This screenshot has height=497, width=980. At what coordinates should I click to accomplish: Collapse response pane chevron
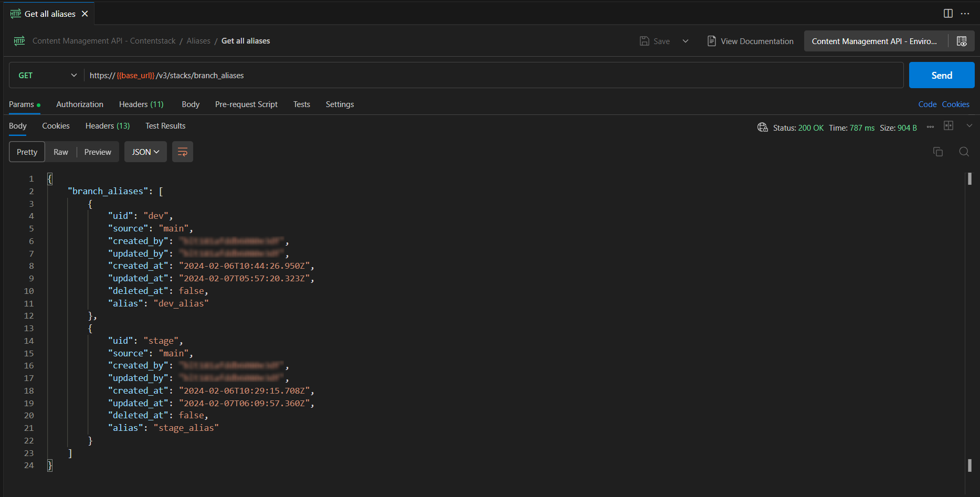(x=970, y=125)
